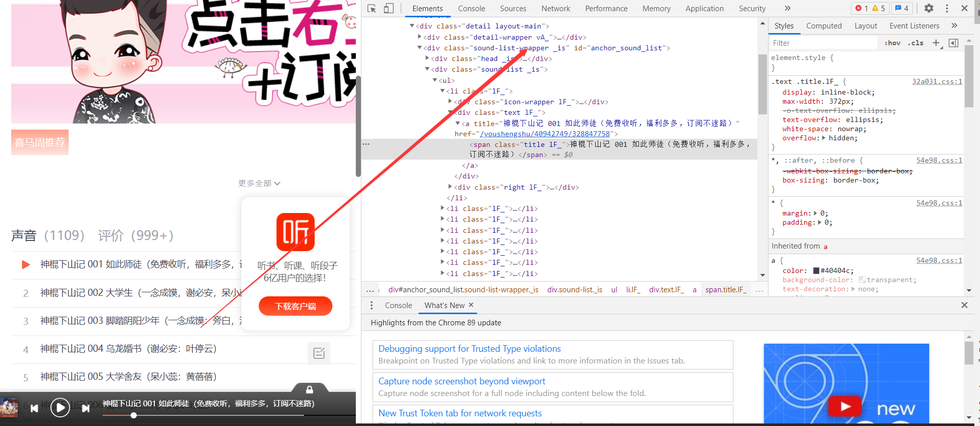Click the 喜马周推荐 label button
This screenshot has width=980, height=426.
click(x=40, y=142)
